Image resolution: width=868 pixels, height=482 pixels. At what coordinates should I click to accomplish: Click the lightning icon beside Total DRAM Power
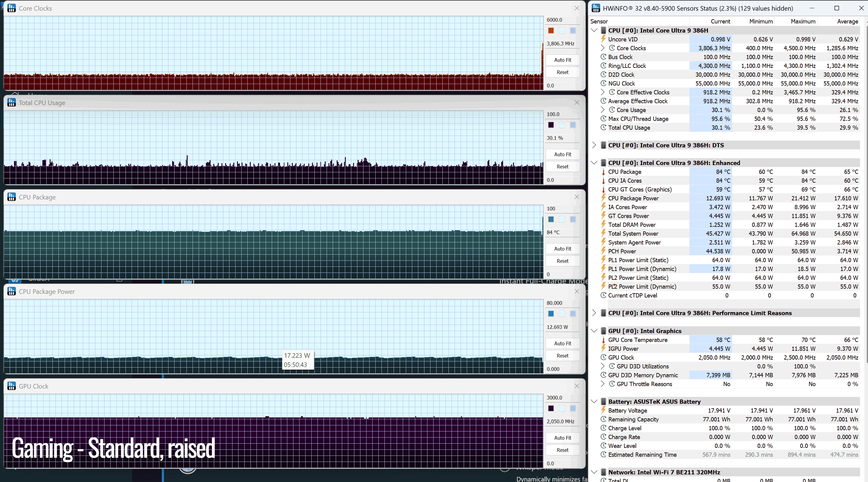point(604,225)
